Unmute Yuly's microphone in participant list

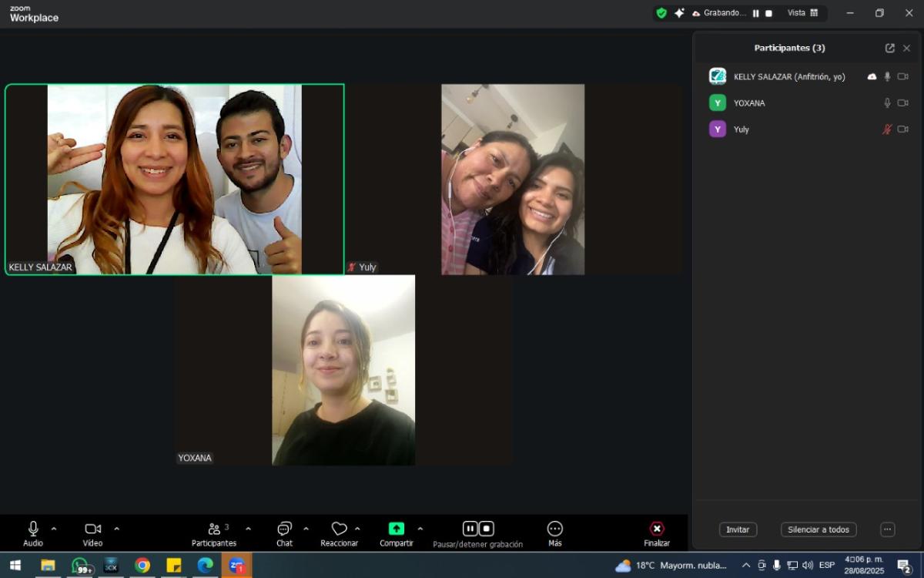pos(887,129)
